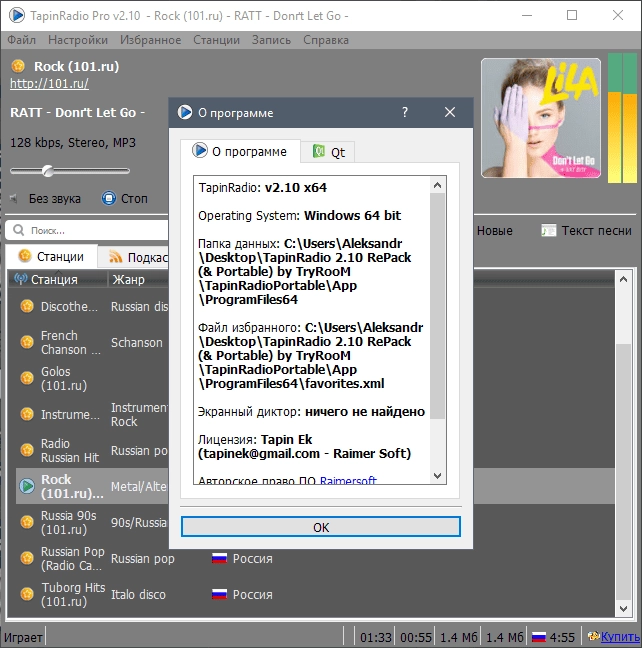
Task: Click the 01:33 time in status bar
Action: (x=375, y=637)
